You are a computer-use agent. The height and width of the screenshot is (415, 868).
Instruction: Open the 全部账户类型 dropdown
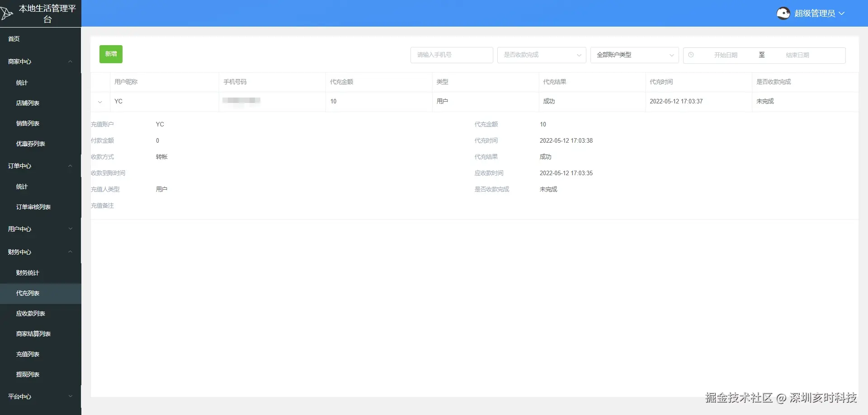[x=635, y=55]
